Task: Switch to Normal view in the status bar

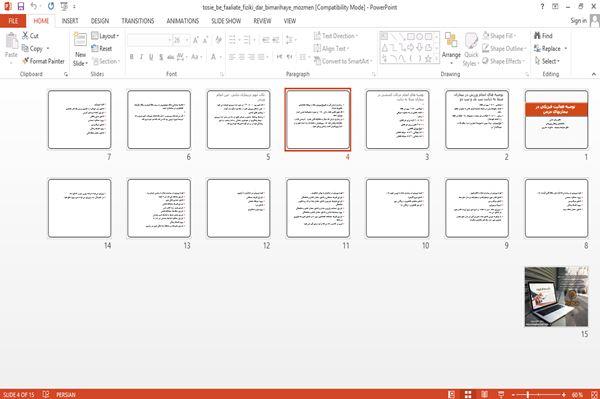Action: 452,394
